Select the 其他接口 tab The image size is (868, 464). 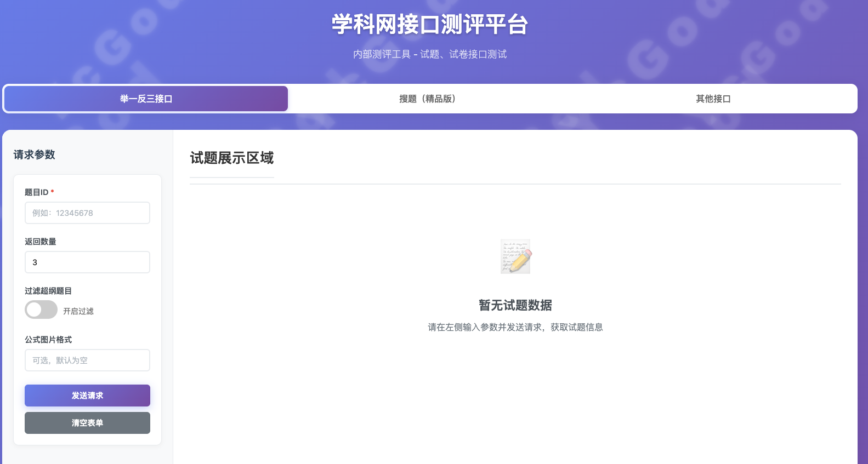[x=713, y=99]
